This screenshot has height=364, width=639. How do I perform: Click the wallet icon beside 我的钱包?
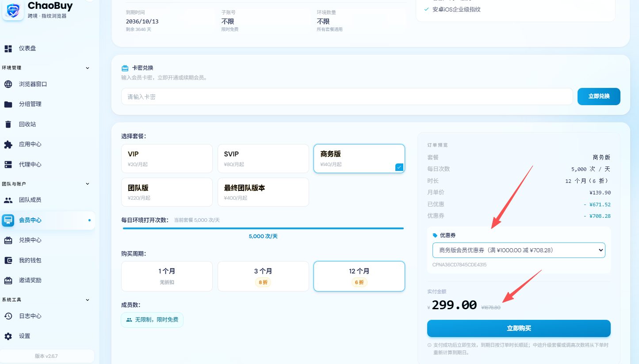tap(8, 260)
